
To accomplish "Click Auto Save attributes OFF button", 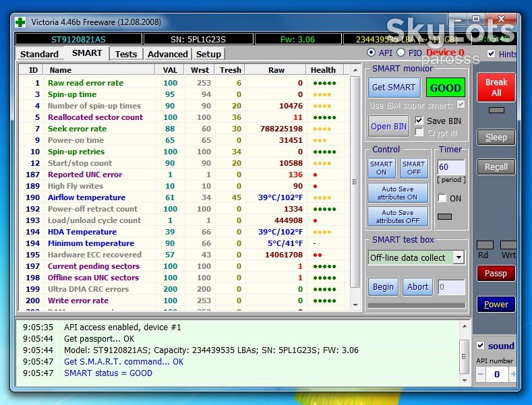I will 398,216.
